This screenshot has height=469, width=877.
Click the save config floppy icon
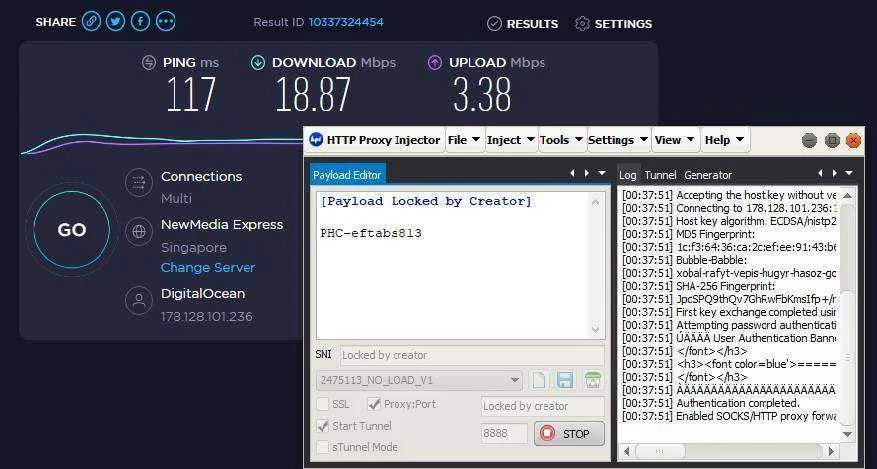(x=565, y=381)
